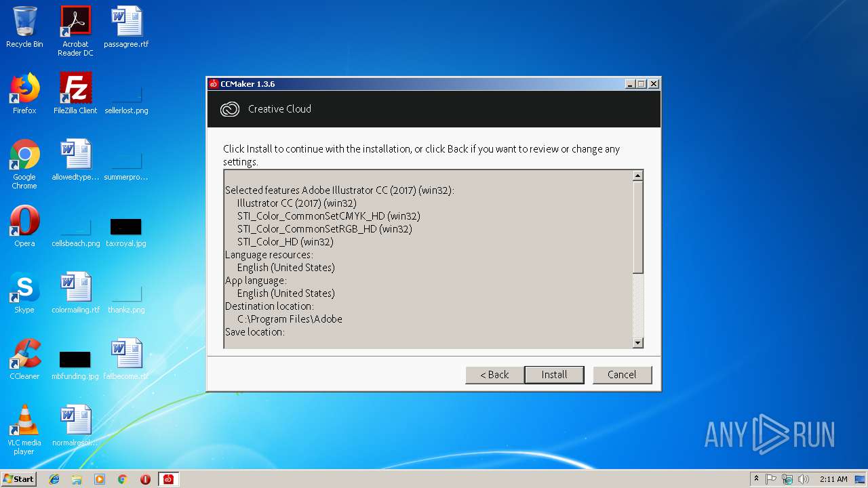
Task: Open media player taskbar icon
Action: 100,479
